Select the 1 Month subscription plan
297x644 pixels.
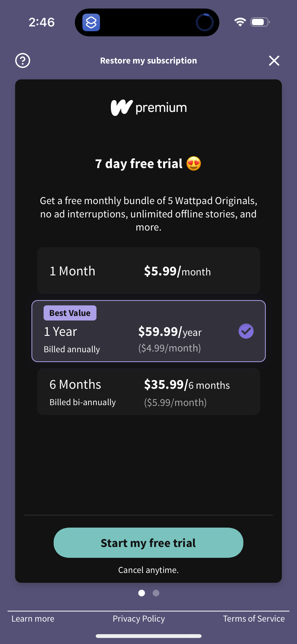point(148,271)
